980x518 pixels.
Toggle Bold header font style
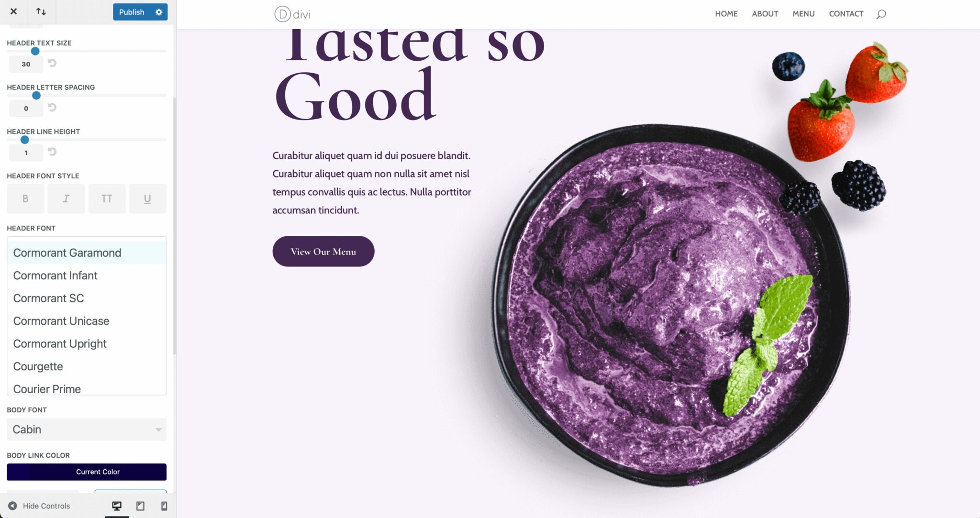pyautogui.click(x=25, y=199)
